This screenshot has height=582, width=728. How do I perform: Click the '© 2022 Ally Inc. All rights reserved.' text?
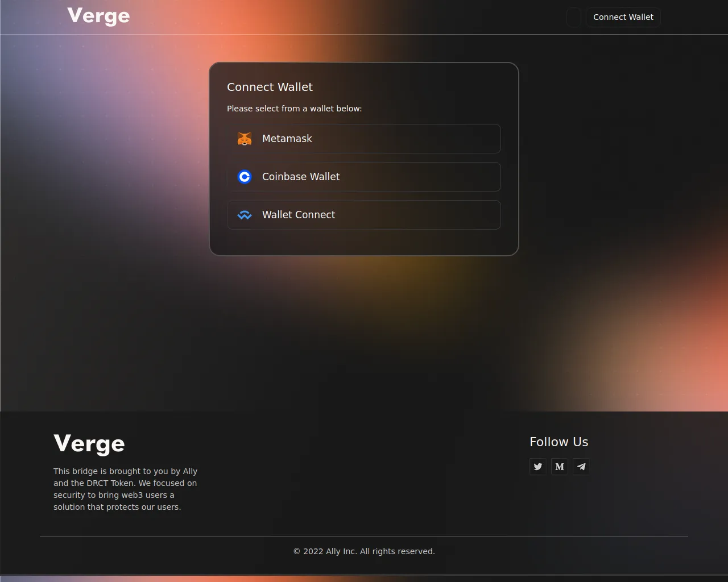pos(364,551)
